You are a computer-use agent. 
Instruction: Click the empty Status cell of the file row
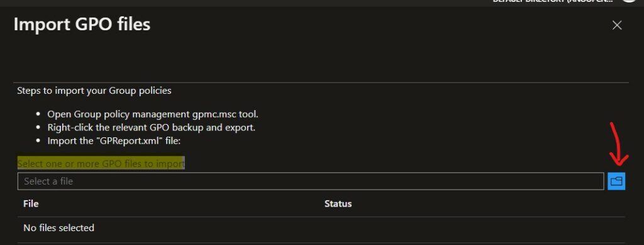coord(474,228)
